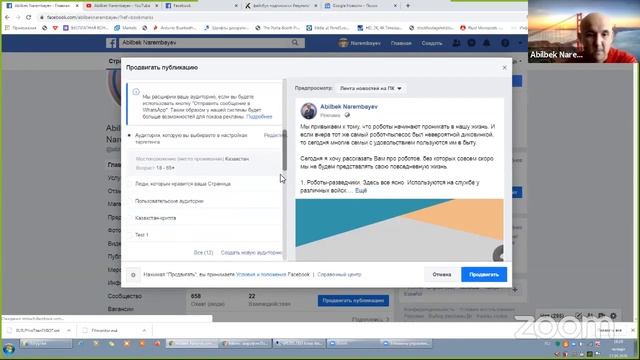
Task: Click the audience list scrollbar in dialog
Action: click(284, 150)
